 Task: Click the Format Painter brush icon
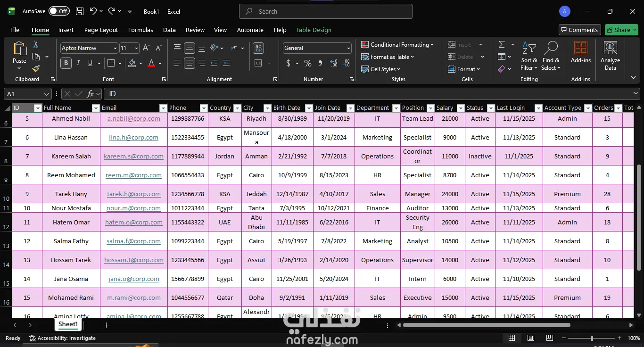36,69
